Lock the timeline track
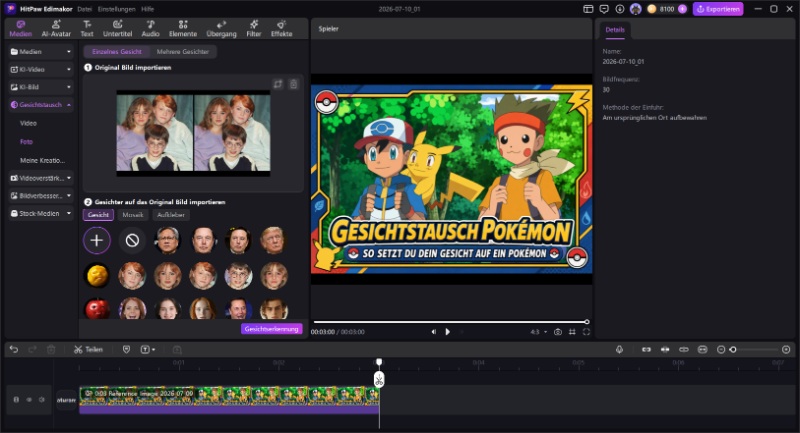This screenshot has height=433, width=800. coord(16,400)
